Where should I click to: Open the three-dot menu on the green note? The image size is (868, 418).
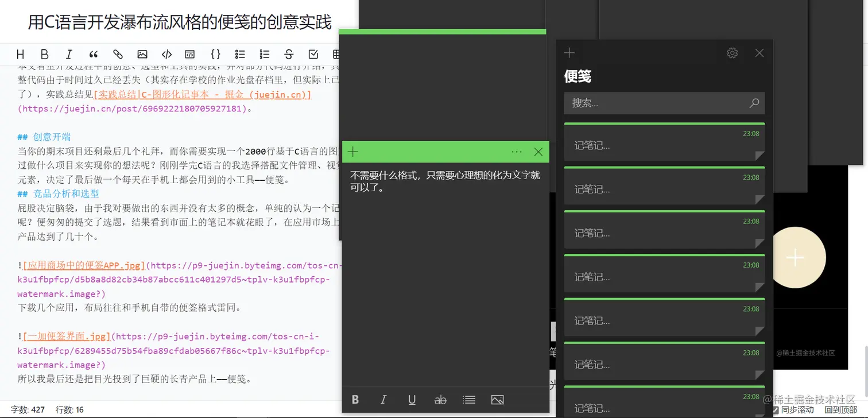click(517, 152)
